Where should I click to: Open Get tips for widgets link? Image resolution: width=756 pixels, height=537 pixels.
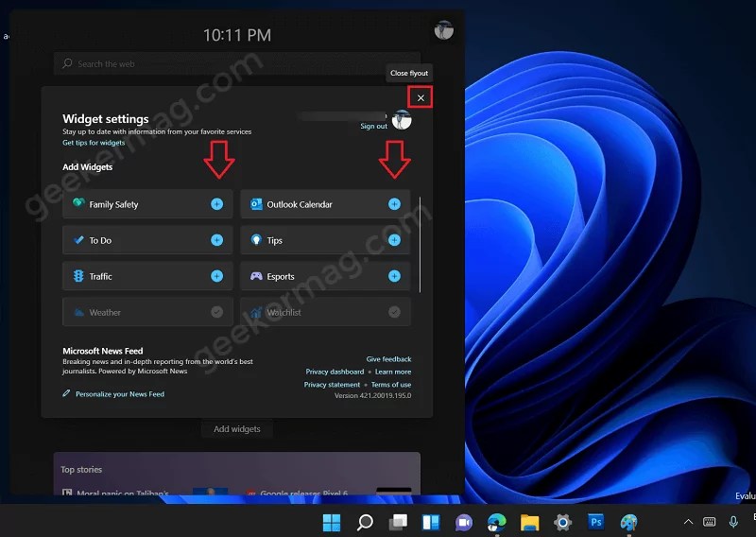point(94,143)
